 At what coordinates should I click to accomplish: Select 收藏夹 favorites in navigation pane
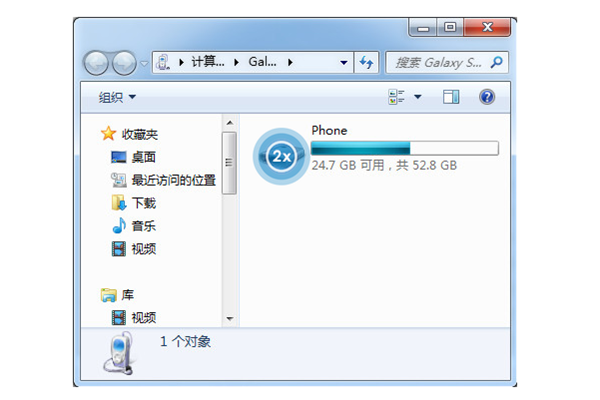[x=140, y=134]
